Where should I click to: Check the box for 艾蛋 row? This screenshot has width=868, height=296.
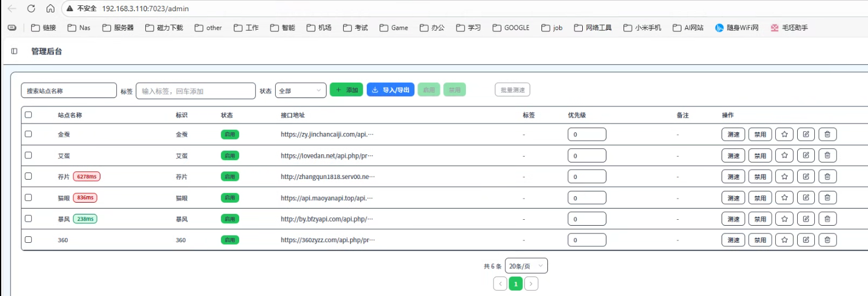click(28, 155)
